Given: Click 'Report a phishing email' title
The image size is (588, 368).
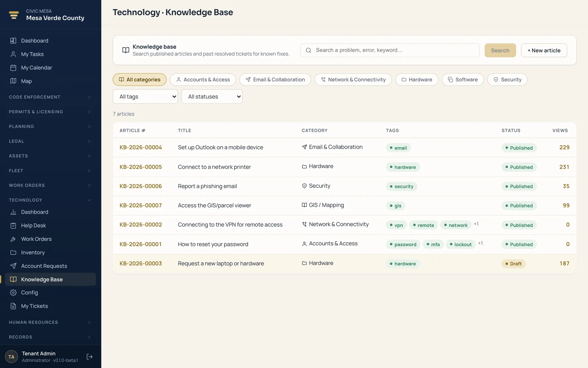Looking at the screenshot, I should coord(207,186).
